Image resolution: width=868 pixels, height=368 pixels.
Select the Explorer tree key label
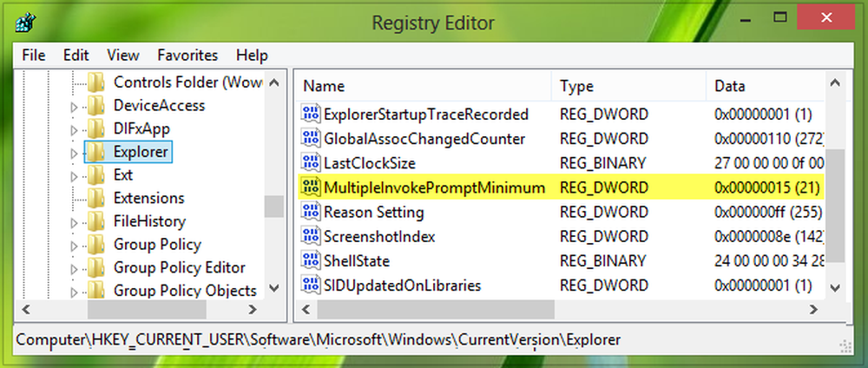coord(141,152)
